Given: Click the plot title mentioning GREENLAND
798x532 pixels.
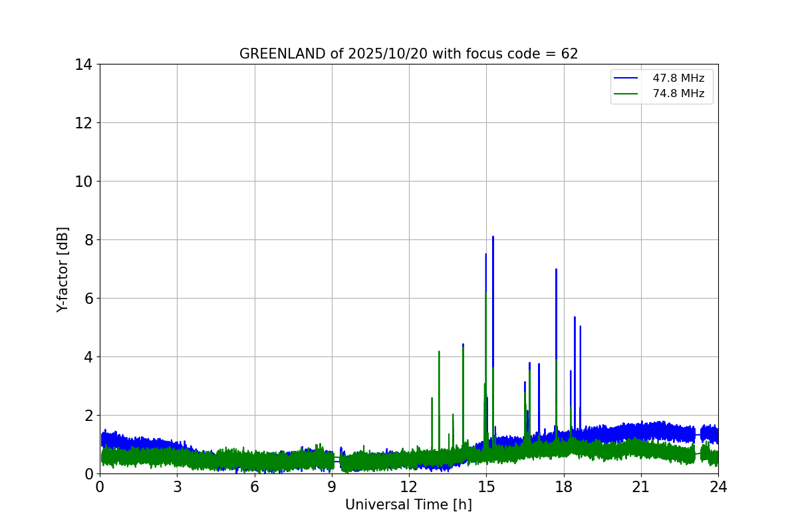Looking at the screenshot, I should (408, 54).
